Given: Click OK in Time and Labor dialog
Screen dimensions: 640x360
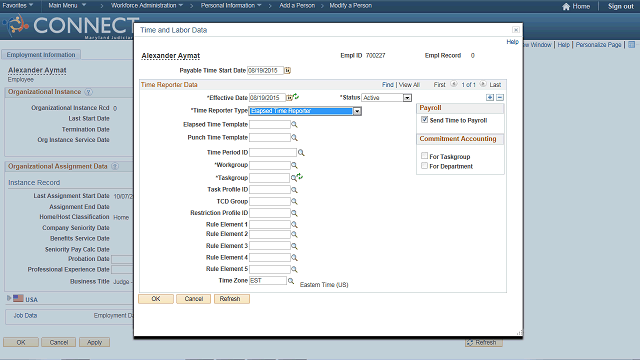Looking at the screenshot, I should [156, 299].
